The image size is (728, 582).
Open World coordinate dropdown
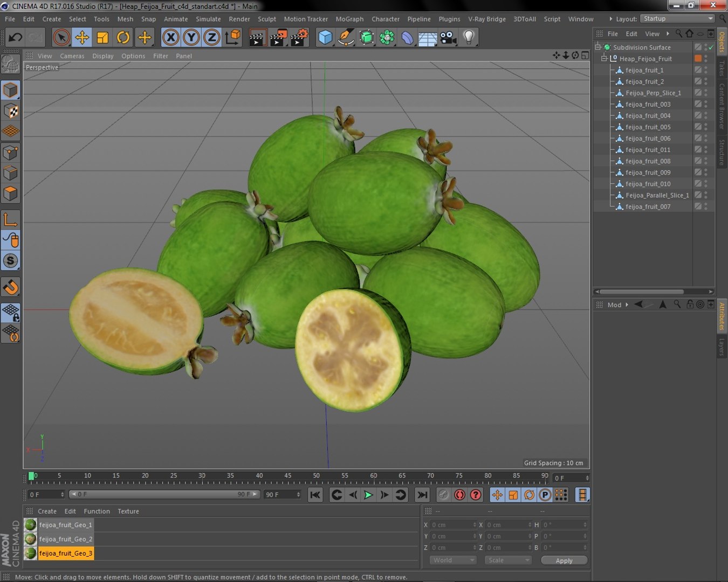coord(453,560)
